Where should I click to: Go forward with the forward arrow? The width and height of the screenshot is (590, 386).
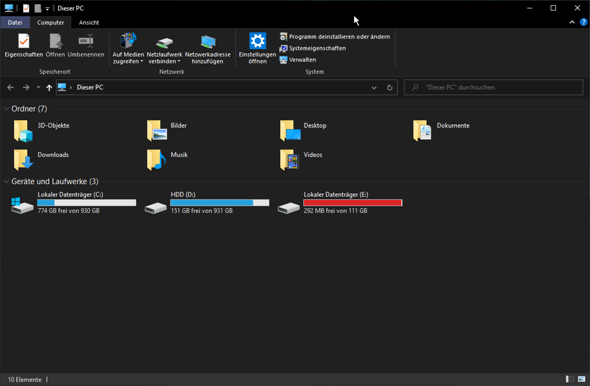coord(26,87)
